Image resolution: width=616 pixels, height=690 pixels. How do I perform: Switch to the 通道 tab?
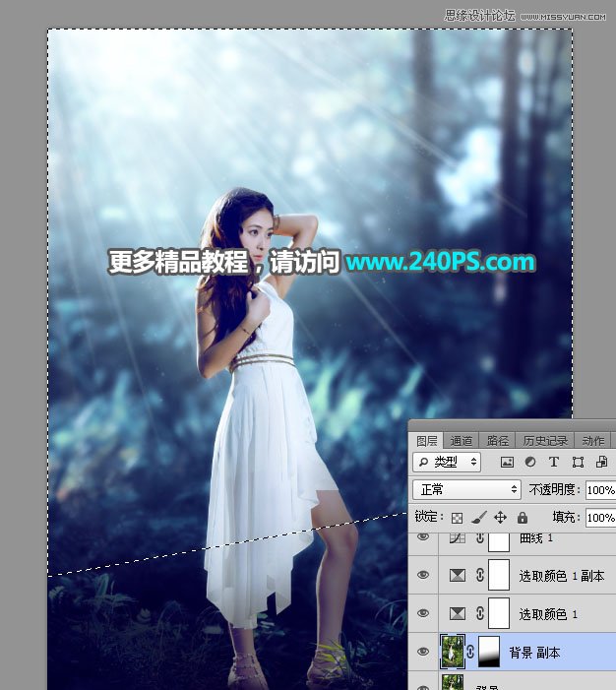tap(462, 441)
